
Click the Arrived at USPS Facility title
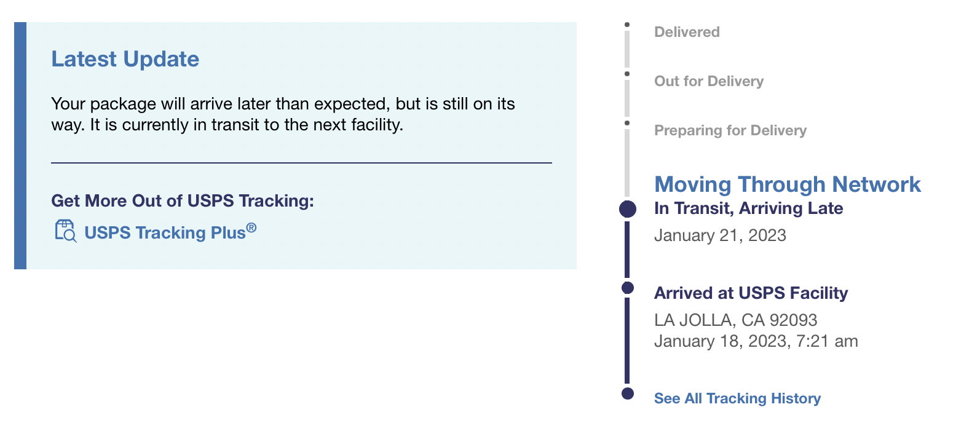tap(751, 293)
